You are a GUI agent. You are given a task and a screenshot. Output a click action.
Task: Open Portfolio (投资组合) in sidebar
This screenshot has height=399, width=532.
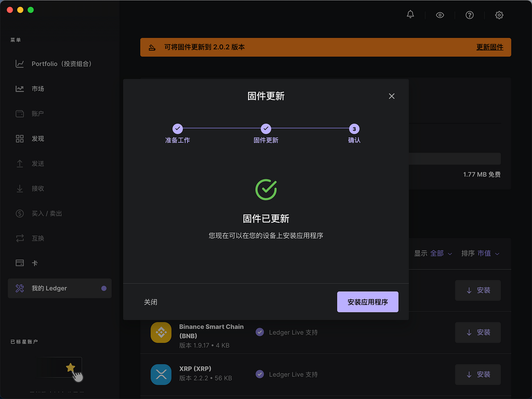[x=60, y=64]
